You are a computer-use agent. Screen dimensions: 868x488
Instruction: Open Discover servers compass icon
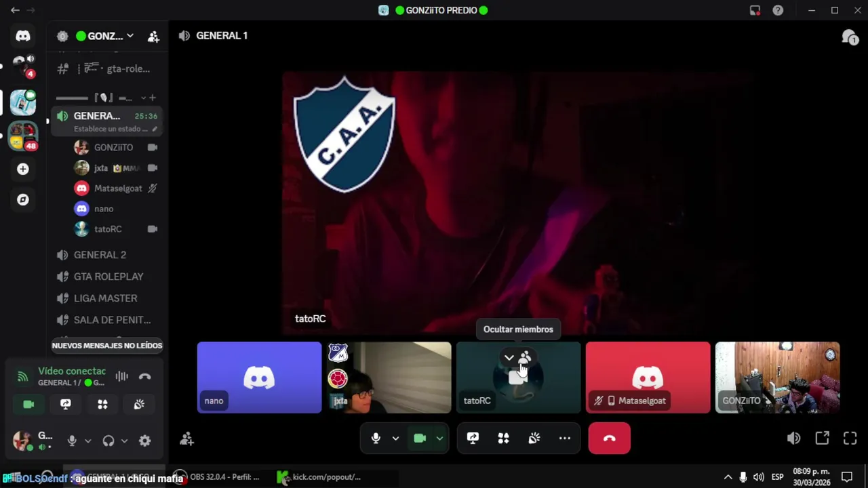click(23, 199)
